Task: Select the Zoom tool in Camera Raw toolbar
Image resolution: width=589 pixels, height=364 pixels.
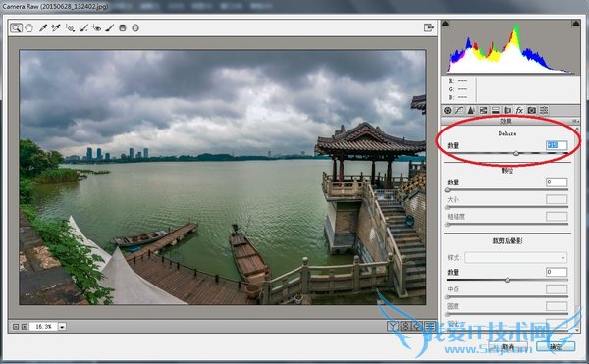Action: [x=16, y=27]
